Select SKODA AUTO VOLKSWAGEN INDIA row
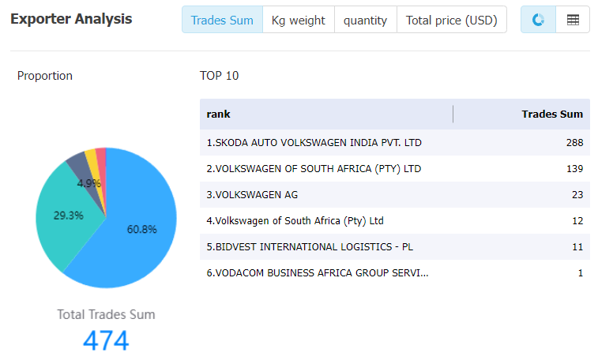Screen dimensions: 598x364 point(395,143)
